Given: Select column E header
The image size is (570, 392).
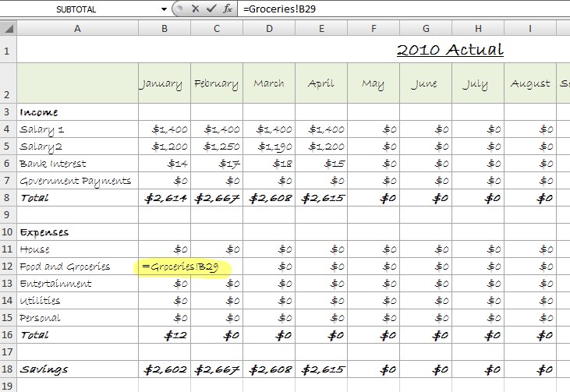Looking at the screenshot, I should 321,29.
